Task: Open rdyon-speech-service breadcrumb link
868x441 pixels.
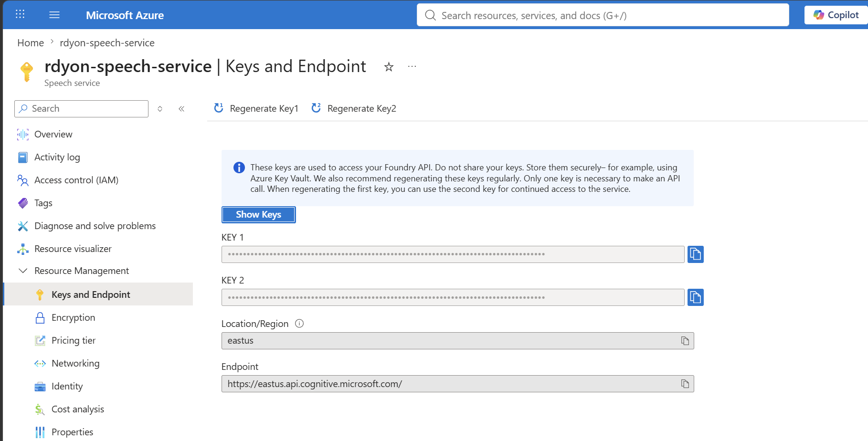Action: (x=107, y=43)
